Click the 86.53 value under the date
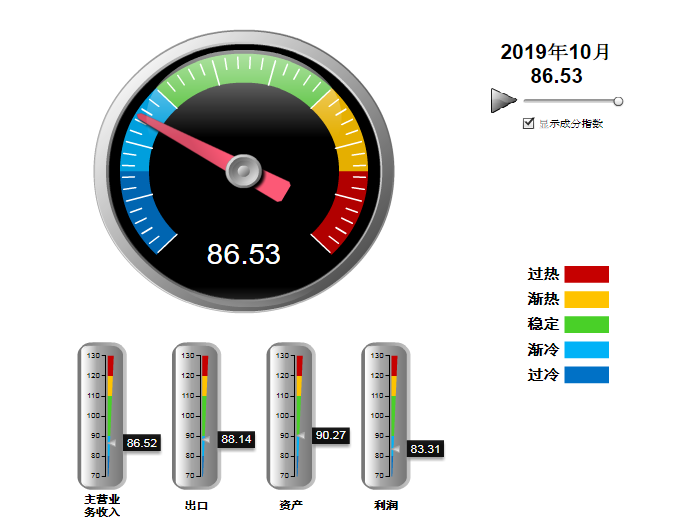Viewport: 680px width, 522px height. (x=556, y=76)
